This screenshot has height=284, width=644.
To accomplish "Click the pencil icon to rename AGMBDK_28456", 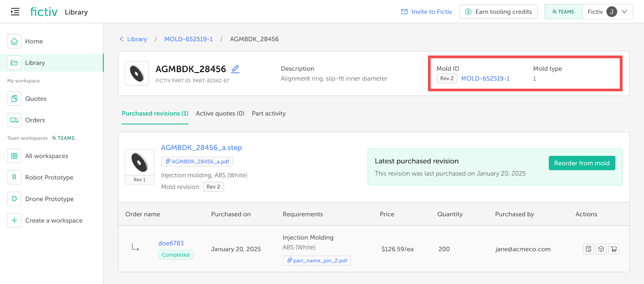I will tap(235, 69).
